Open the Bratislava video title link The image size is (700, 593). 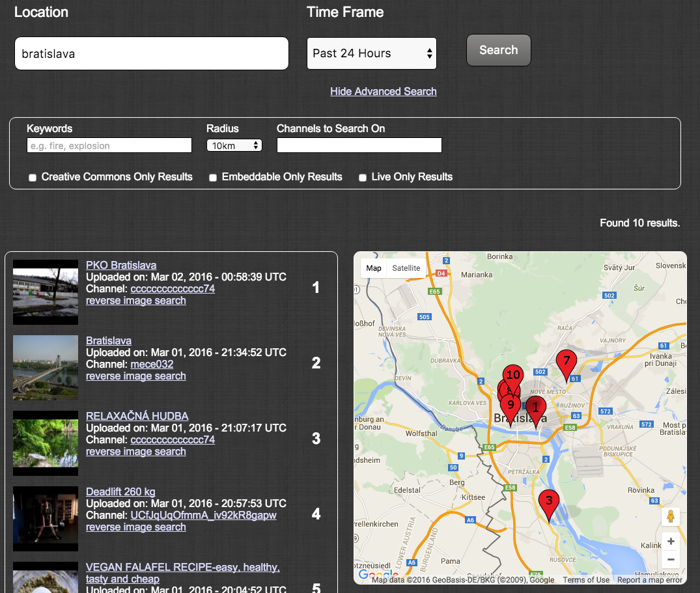point(109,340)
